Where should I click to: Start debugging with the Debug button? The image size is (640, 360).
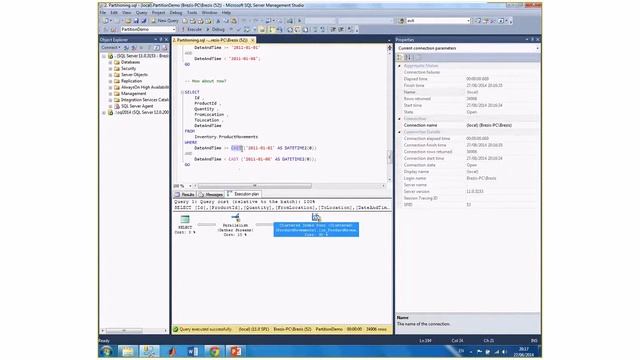click(215, 29)
